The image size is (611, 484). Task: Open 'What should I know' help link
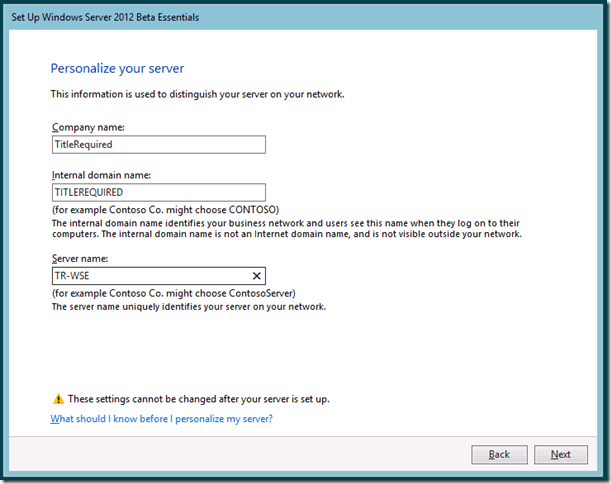point(161,419)
